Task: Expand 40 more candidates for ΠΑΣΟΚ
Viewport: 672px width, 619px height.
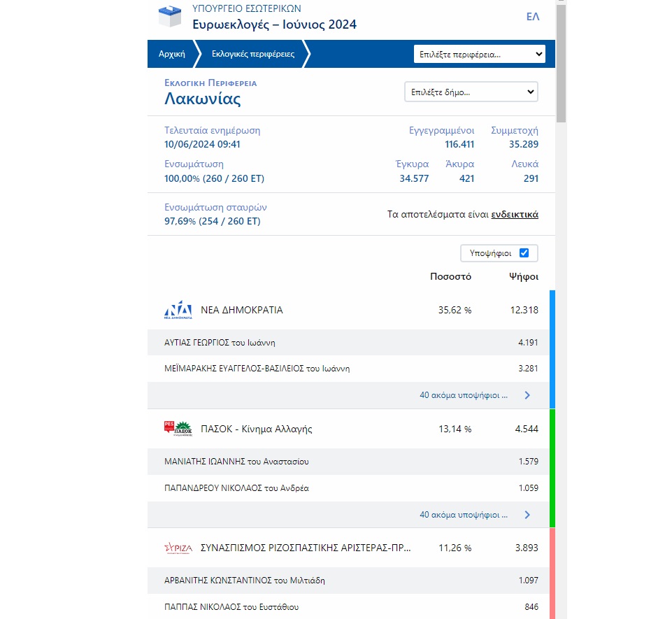Action: pos(464,515)
